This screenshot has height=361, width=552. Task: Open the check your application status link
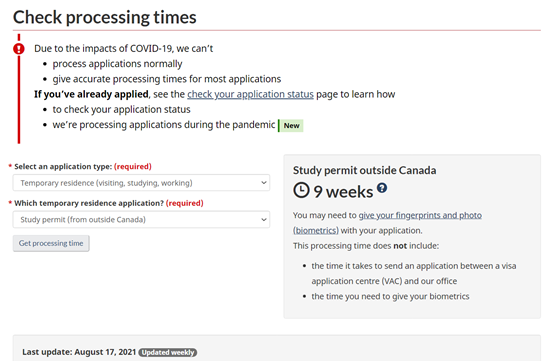click(250, 94)
